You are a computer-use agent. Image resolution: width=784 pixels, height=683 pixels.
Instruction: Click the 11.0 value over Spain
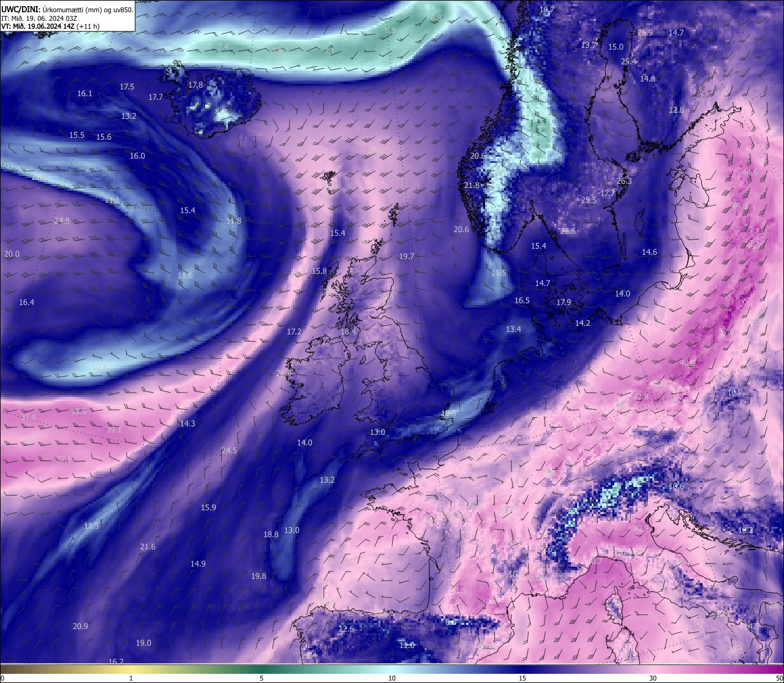coord(407,646)
